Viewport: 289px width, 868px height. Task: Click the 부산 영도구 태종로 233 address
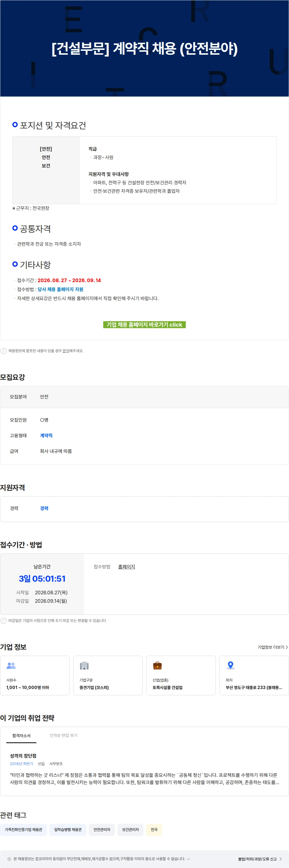(254, 687)
